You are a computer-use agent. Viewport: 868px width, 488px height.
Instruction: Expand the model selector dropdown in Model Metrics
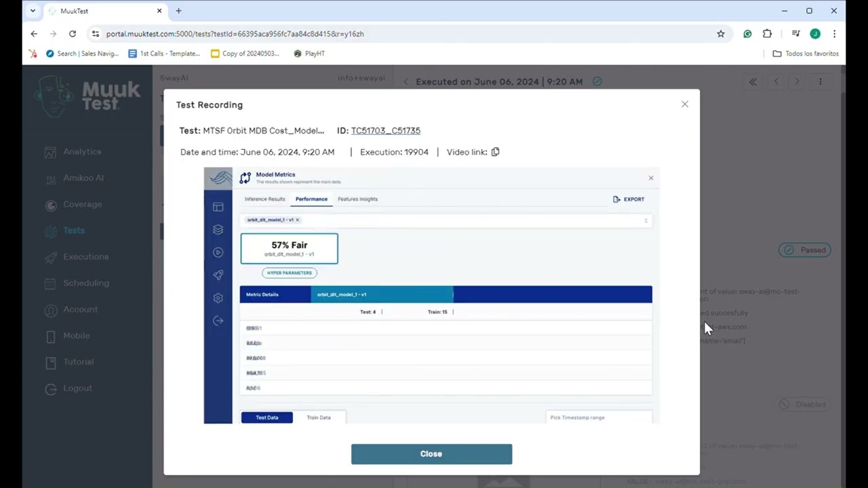(646, 220)
